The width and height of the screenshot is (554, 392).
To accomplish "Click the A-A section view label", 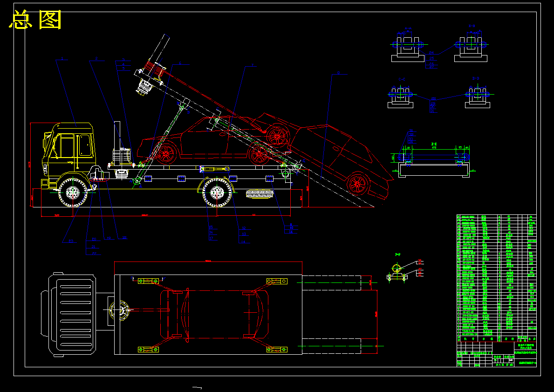I will [408, 28].
